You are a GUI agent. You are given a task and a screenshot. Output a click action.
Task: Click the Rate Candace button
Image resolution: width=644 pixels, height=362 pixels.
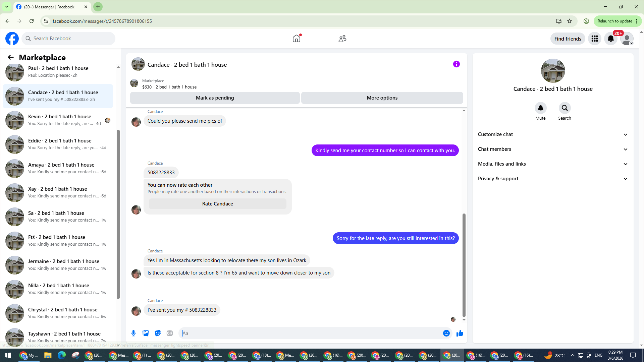(217, 204)
